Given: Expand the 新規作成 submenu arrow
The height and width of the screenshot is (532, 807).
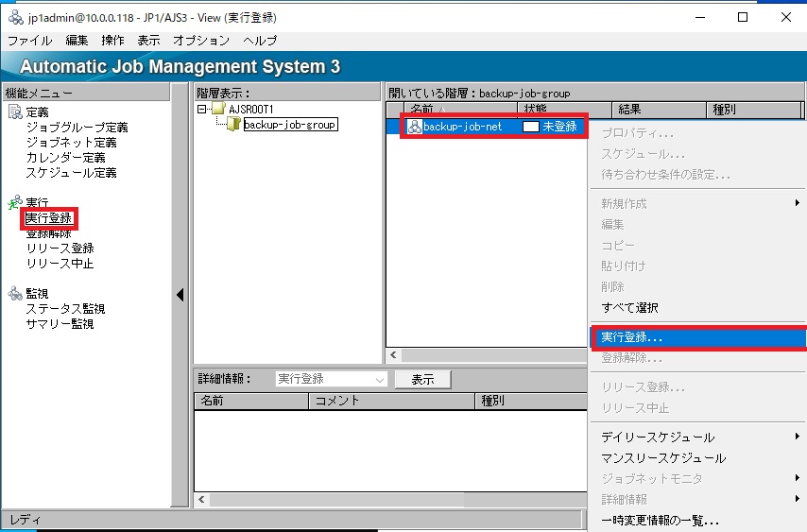Looking at the screenshot, I should pos(798,203).
